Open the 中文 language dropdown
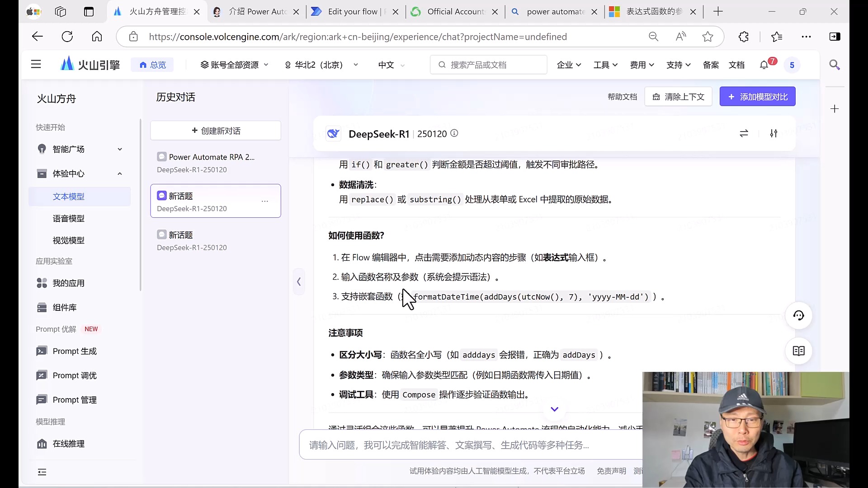This screenshot has width=868, height=488. tap(391, 65)
